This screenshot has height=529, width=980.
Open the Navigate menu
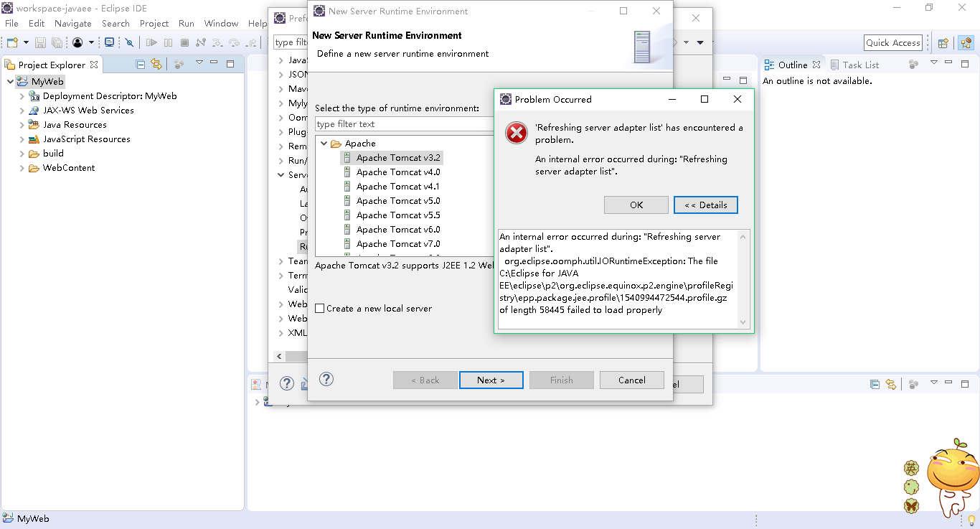tap(72, 23)
